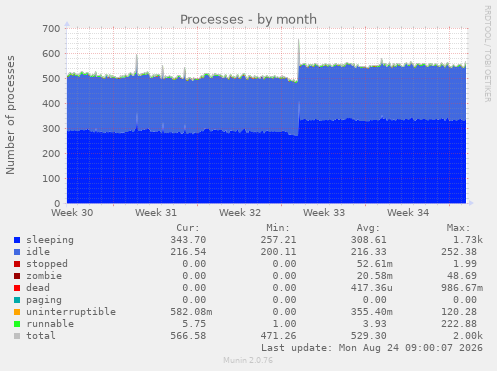Click the 700 y-axis value
The height and width of the screenshot is (371, 497).
pyautogui.click(x=51, y=29)
